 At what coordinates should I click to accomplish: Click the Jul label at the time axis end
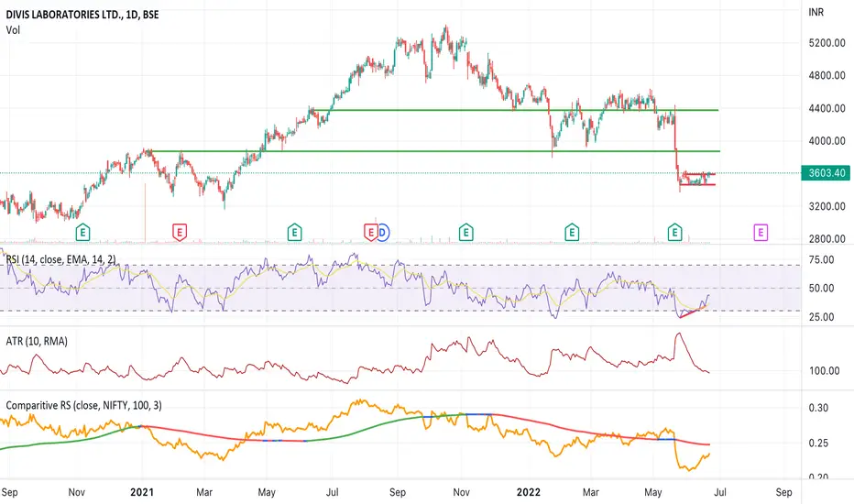coord(719,492)
